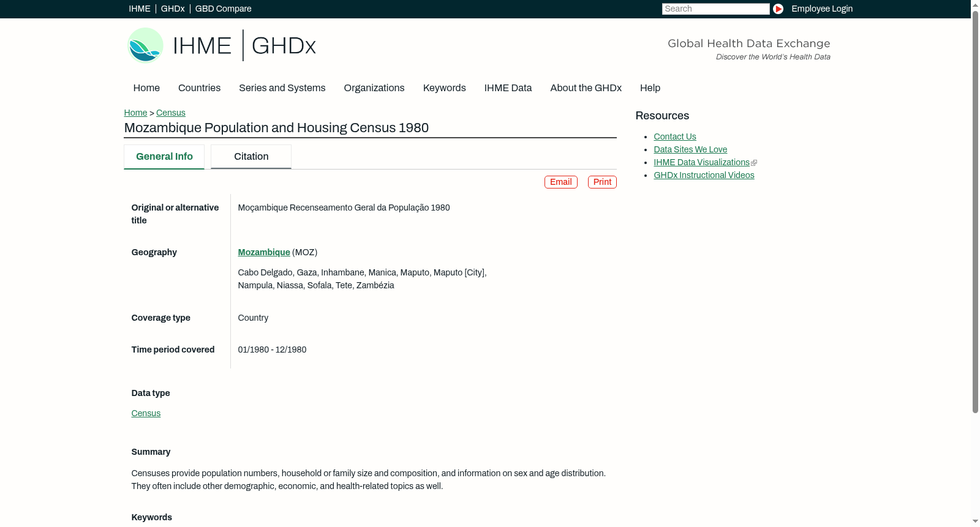
Task: Open the Keywords menu item
Action: point(444,88)
